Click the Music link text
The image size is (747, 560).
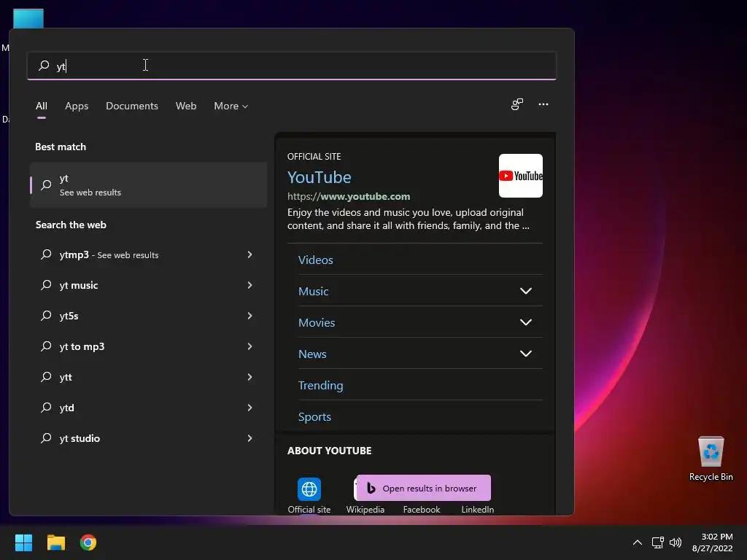314,291
